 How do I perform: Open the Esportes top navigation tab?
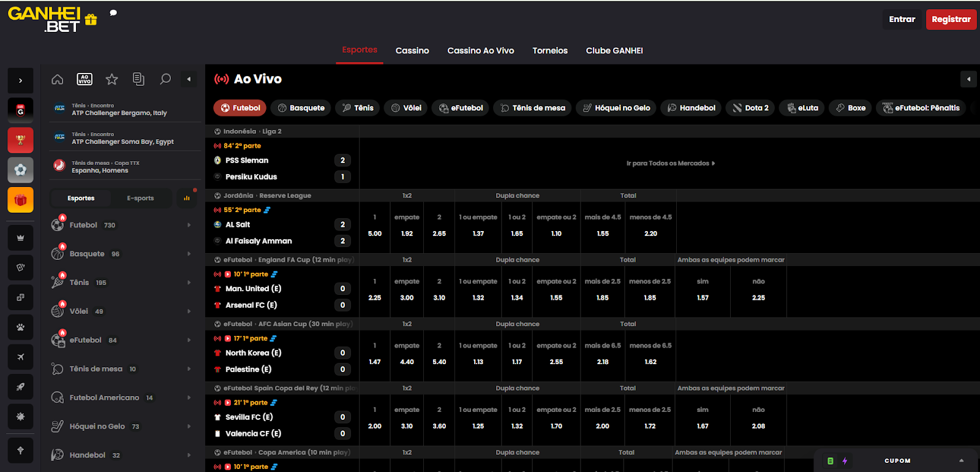[x=360, y=50]
